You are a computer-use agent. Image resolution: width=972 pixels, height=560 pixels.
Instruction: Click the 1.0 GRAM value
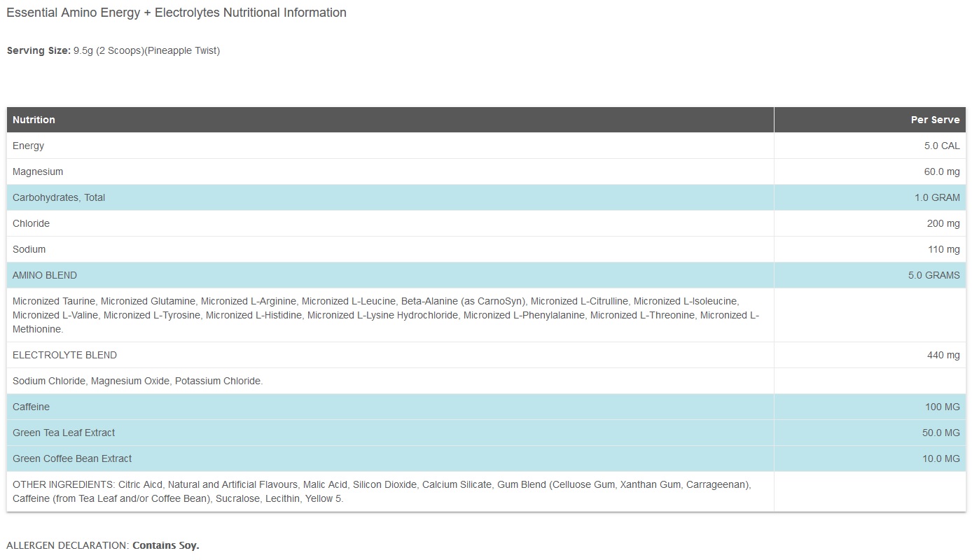tap(937, 197)
